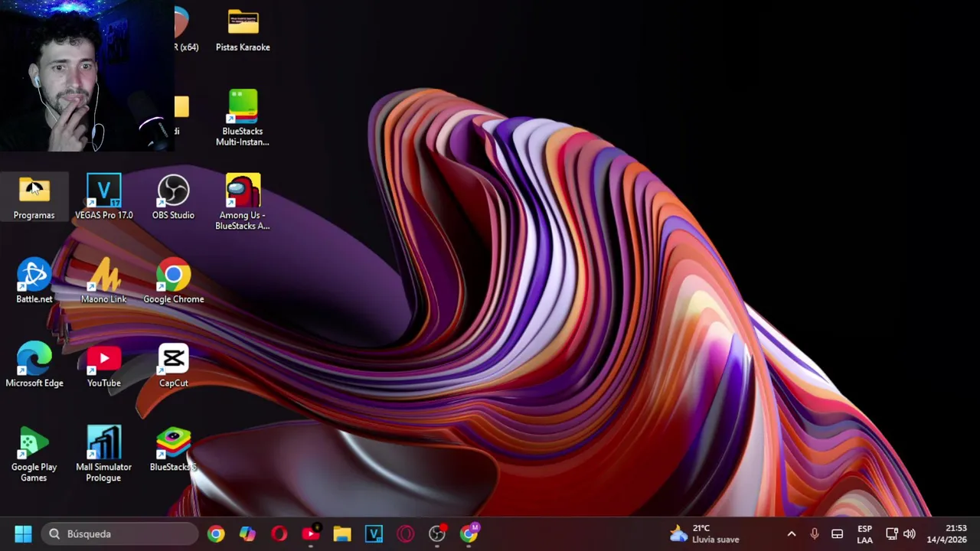Open BlueStacks 5 desktop shortcut
This screenshot has width=980, height=551.
pyautogui.click(x=174, y=450)
